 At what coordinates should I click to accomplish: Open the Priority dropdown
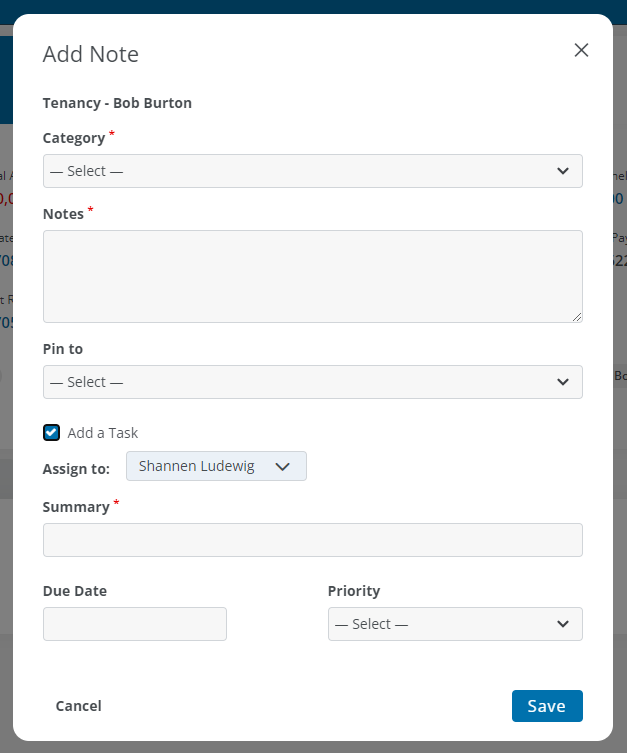[x=455, y=624]
